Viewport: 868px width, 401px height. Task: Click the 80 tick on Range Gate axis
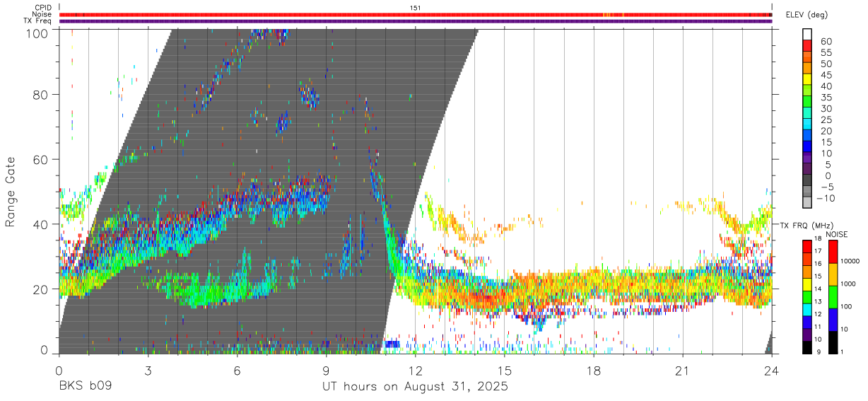coord(41,95)
